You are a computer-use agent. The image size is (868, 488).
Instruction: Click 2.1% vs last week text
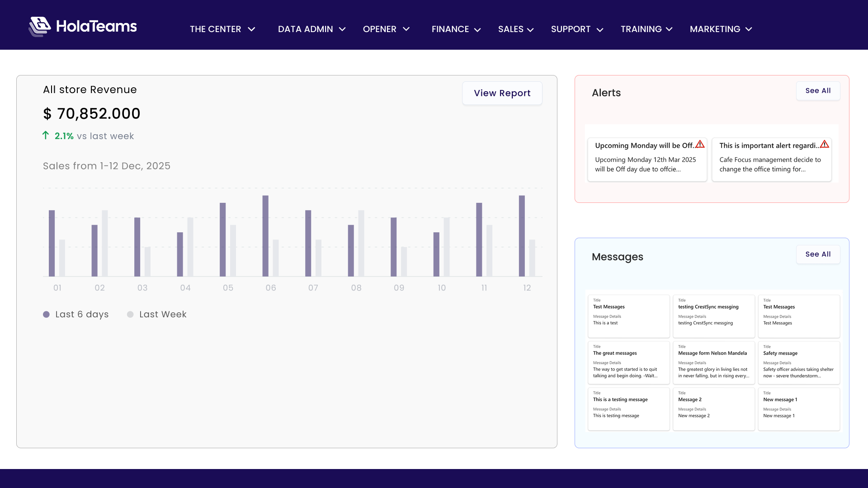point(94,136)
